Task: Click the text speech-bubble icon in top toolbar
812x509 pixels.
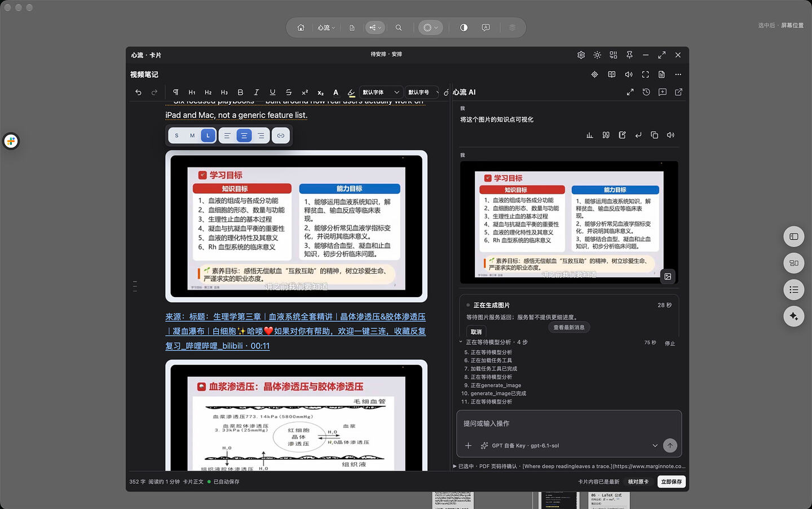Action: [486, 28]
